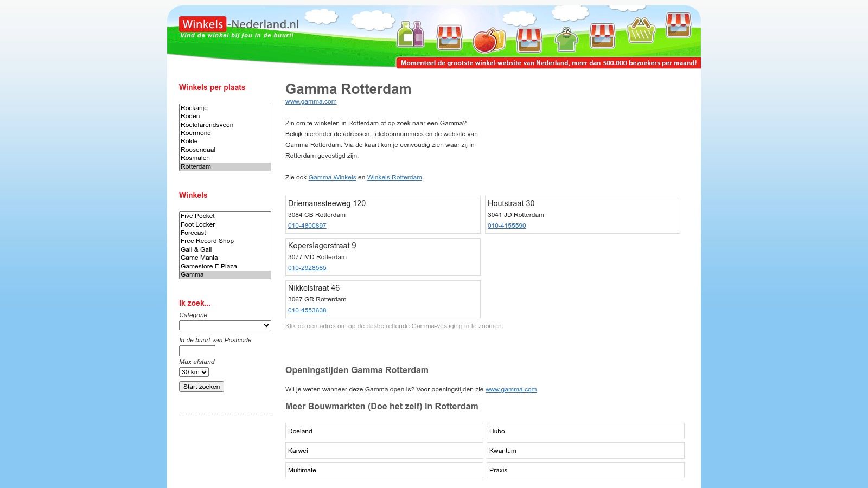Select Game Mania in the Winkels list
The image size is (868, 488).
[199, 258]
